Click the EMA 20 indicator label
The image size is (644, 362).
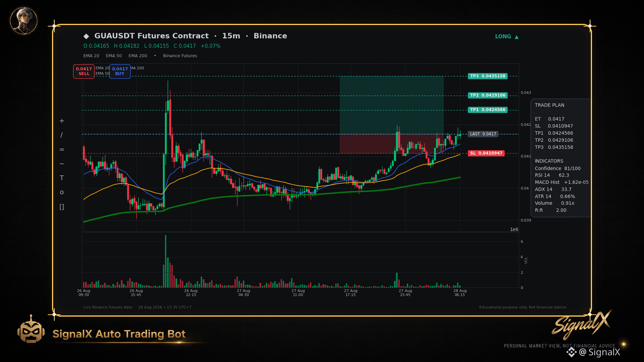[91, 56]
